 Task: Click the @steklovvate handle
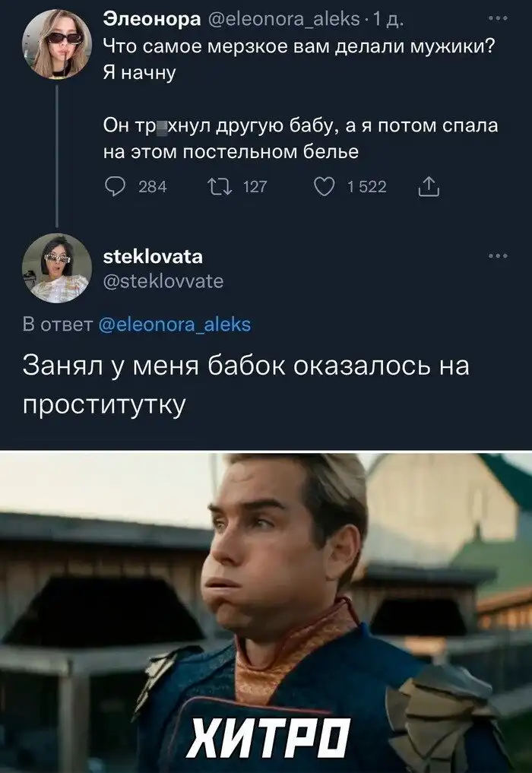(163, 281)
